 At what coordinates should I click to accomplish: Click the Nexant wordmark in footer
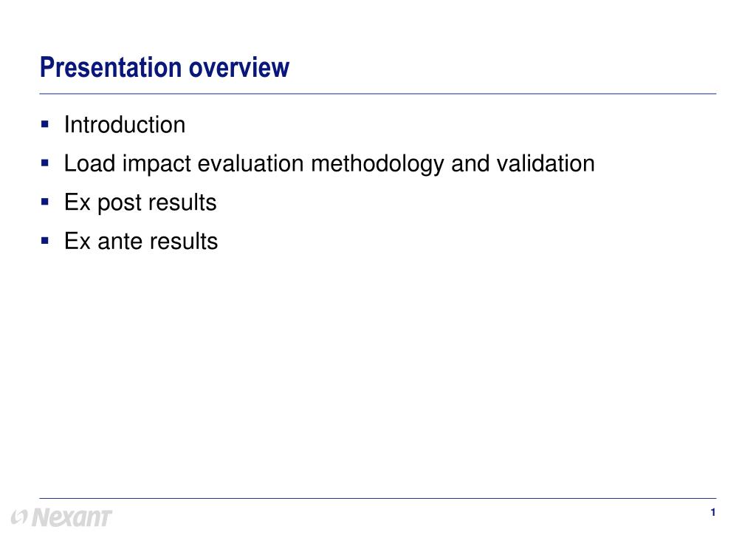tap(72, 517)
